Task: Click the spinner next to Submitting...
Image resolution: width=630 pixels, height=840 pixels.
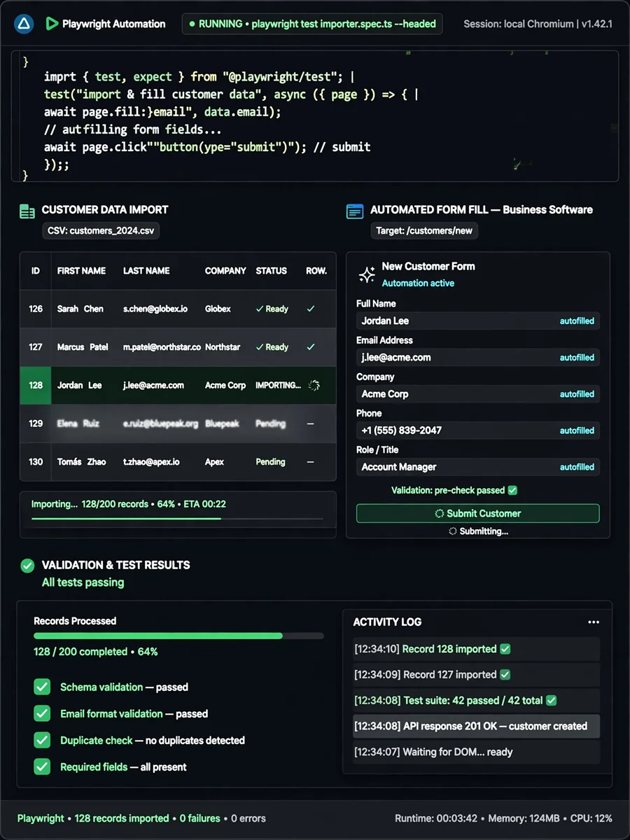Action: tap(453, 531)
